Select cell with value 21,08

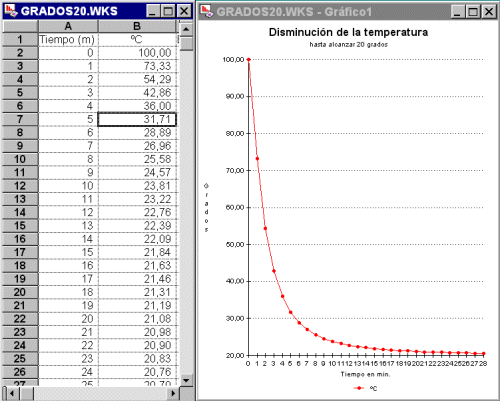click(137, 319)
